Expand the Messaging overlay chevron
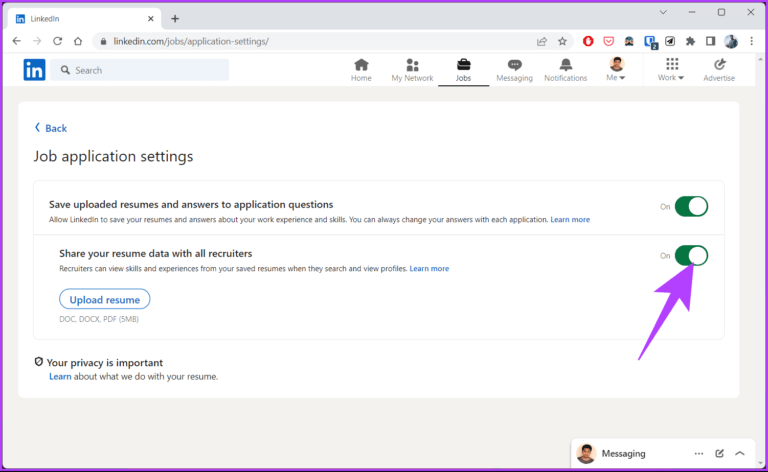Image resolution: width=768 pixels, height=472 pixels. [740, 453]
